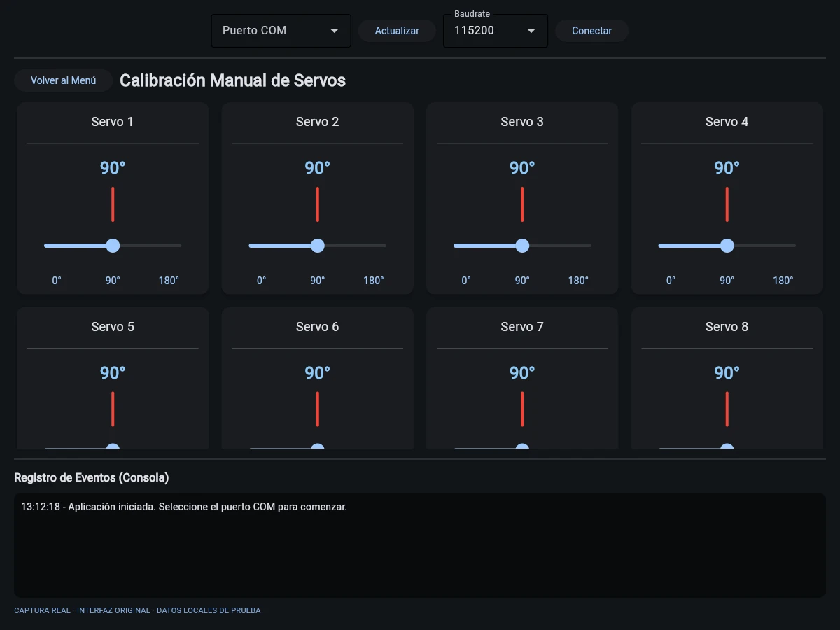The image size is (840, 630).
Task: Click the Registro de Eventos (Consola) heading
Action: 92,478
